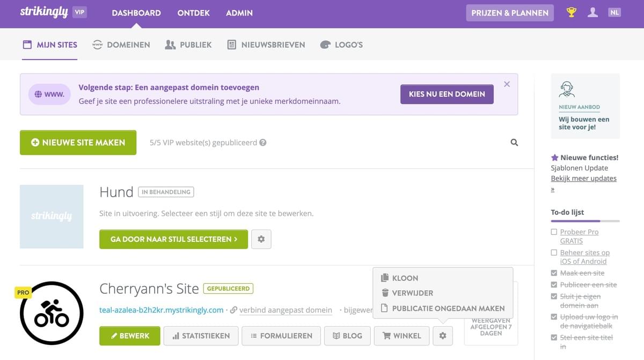Switch to the Logo's tab
This screenshot has width=644, height=360.
[341, 45]
